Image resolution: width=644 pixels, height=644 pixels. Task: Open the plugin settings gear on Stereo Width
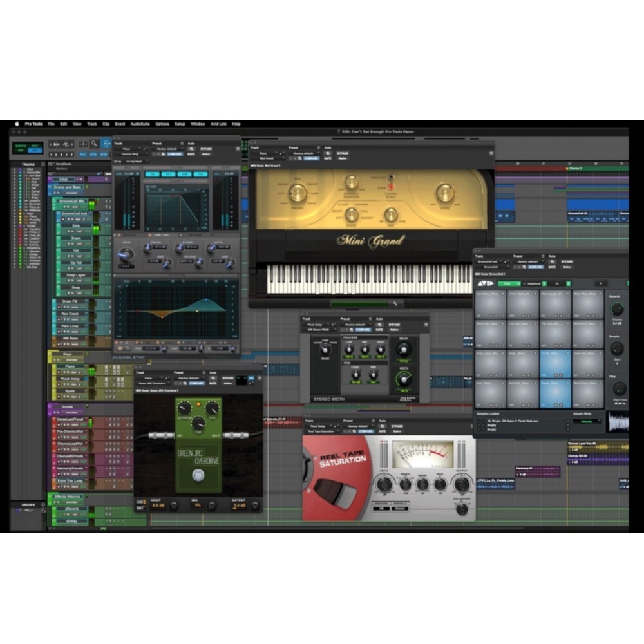(370, 319)
